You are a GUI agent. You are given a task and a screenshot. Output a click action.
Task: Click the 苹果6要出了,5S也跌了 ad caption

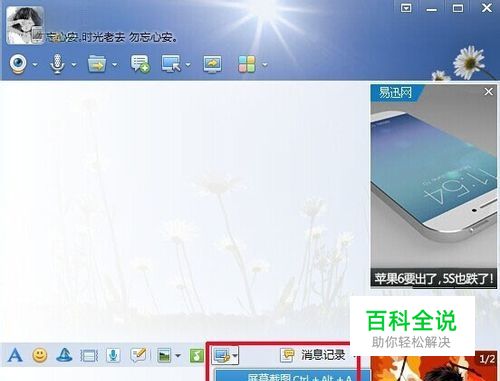(433, 279)
